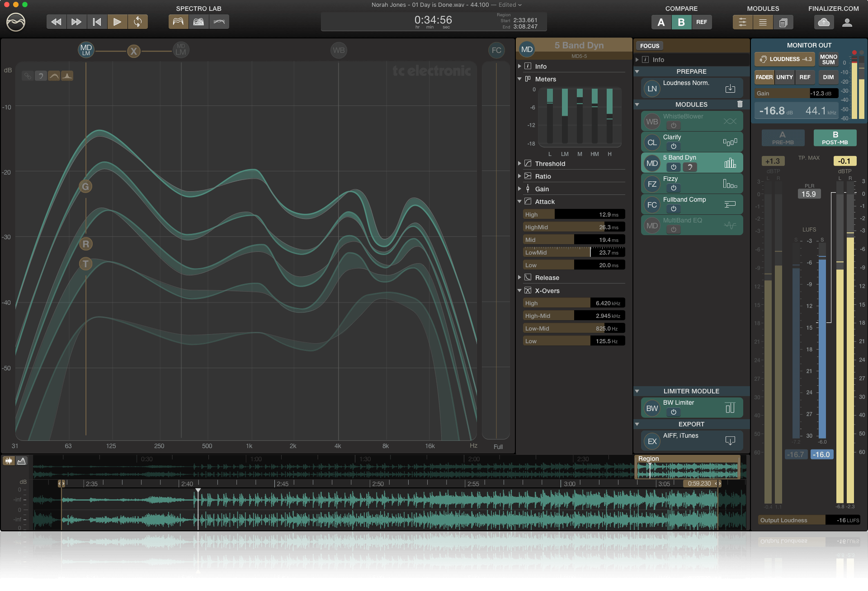Click envelope view icon in timeline

pyautogui.click(x=22, y=461)
